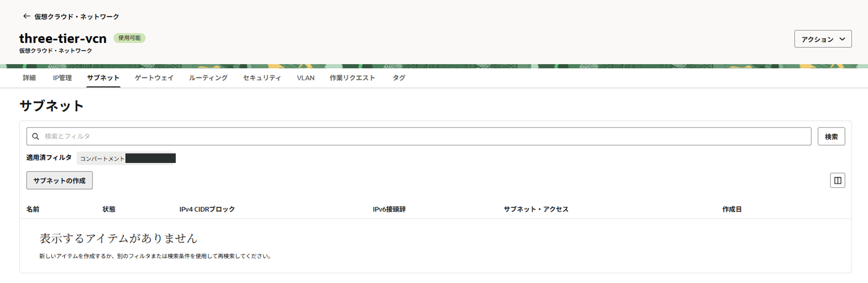Open the アクション dropdown menu
Viewport: 868px width, 283px height.
click(823, 39)
